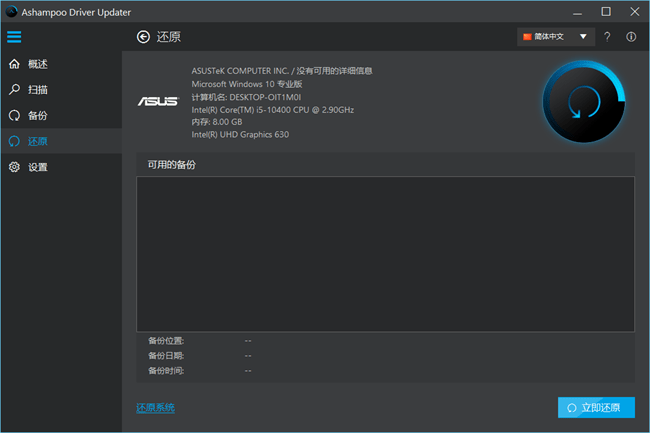
Task: Select the 还原 restore sidebar item
Action: 37,141
